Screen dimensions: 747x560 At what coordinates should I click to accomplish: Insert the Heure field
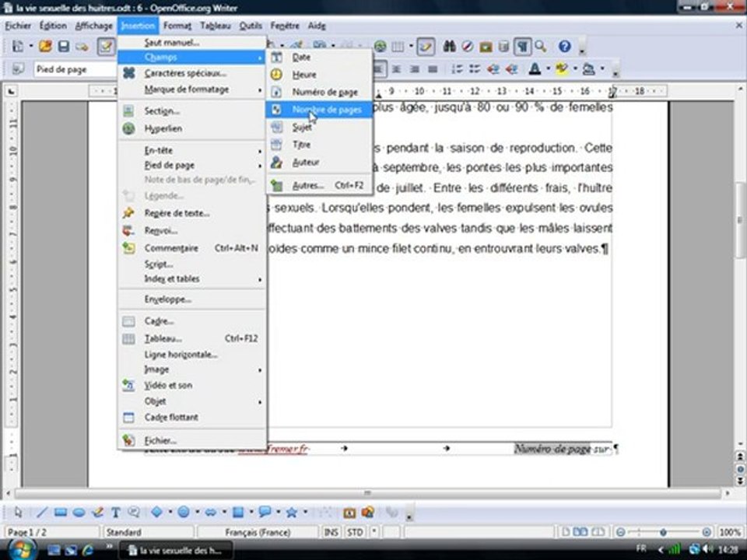coord(319,75)
